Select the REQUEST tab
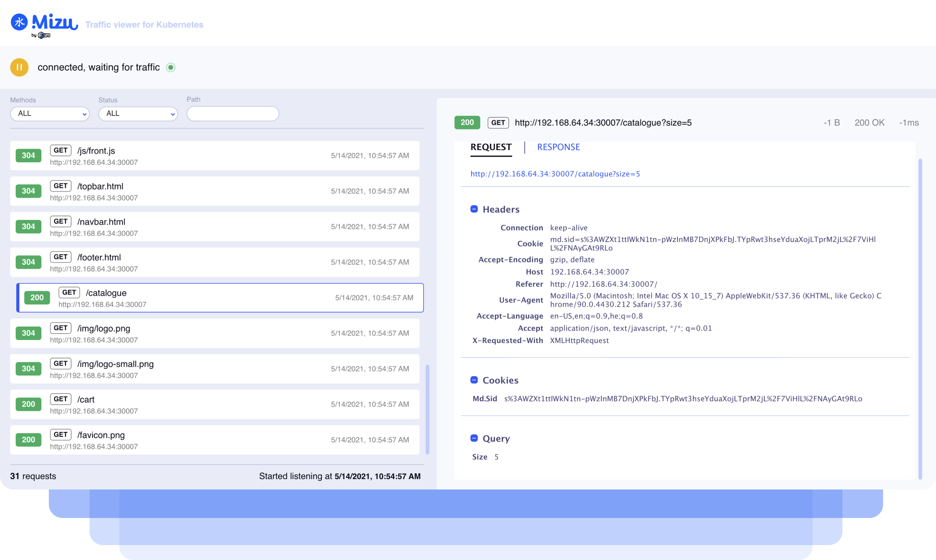The image size is (936, 560). [x=491, y=147]
